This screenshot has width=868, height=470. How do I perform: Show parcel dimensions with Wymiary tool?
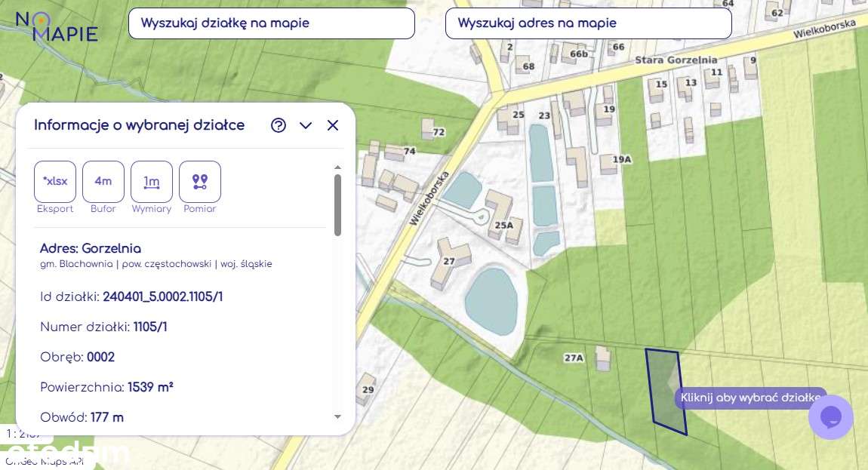coord(152,182)
